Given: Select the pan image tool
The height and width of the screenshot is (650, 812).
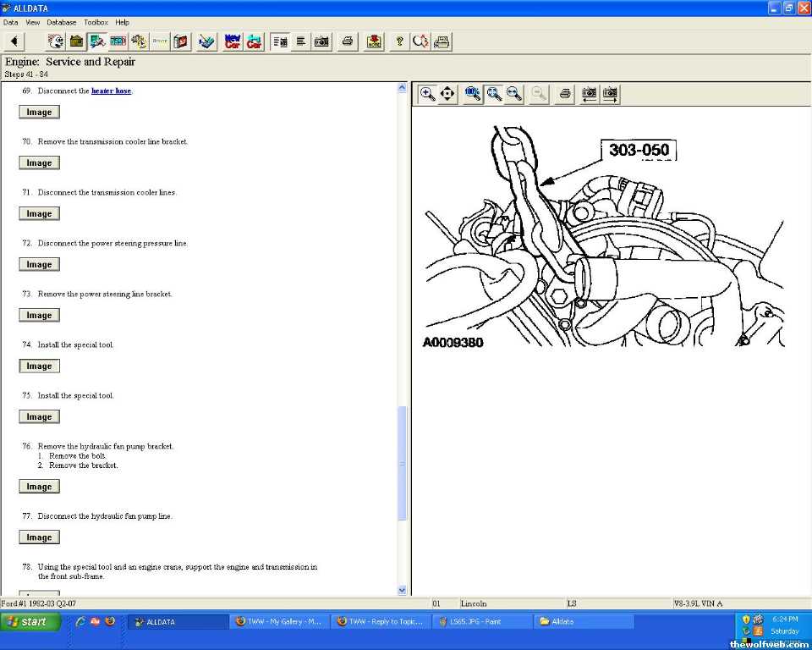Looking at the screenshot, I should [x=447, y=94].
